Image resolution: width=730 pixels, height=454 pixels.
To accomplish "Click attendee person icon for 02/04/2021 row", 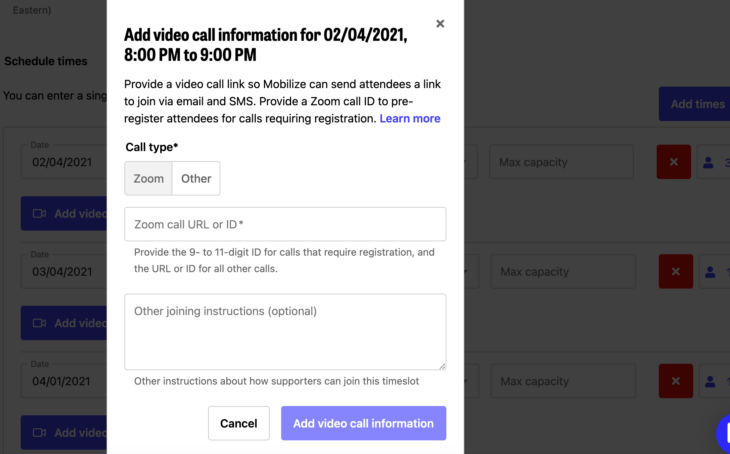I will (708, 162).
